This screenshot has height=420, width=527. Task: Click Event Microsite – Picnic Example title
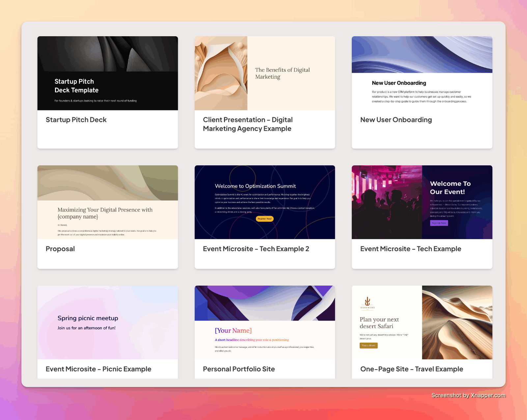(x=98, y=369)
